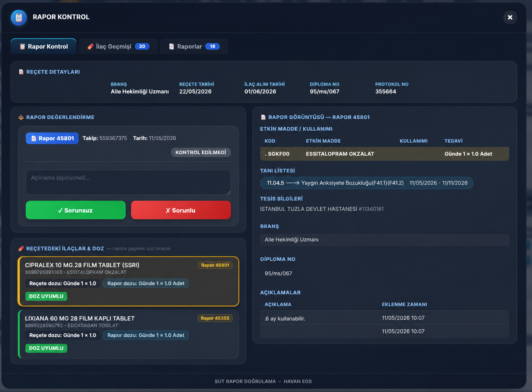
Task: Click the blue Rapor 45801 button
Action: click(x=52, y=138)
